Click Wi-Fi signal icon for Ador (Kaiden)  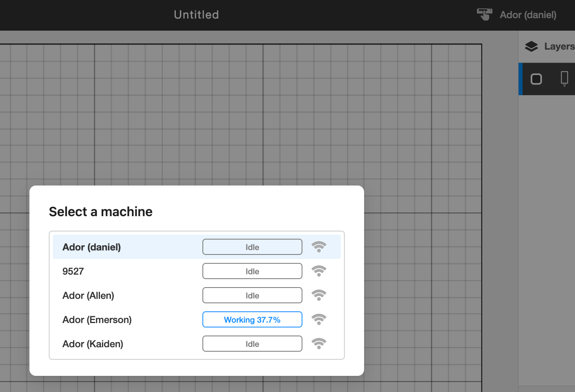pos(319,344)
